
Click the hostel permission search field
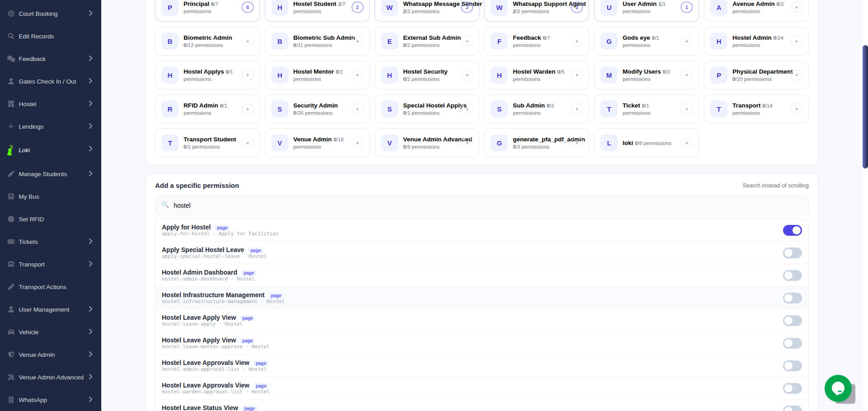coord(481,205)
